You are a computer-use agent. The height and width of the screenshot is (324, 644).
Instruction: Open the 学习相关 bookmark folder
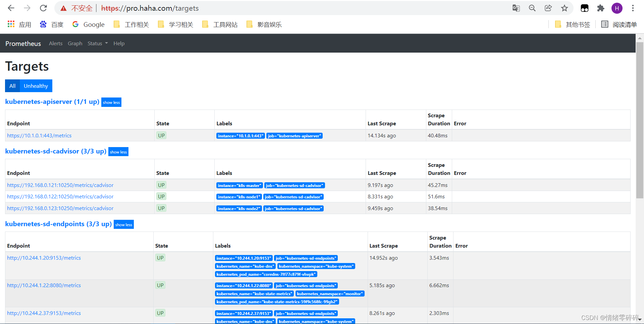175,24
